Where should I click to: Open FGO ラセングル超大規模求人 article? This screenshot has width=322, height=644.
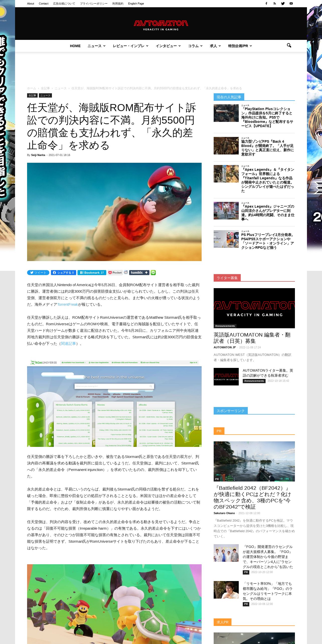(x=268, y=557)
